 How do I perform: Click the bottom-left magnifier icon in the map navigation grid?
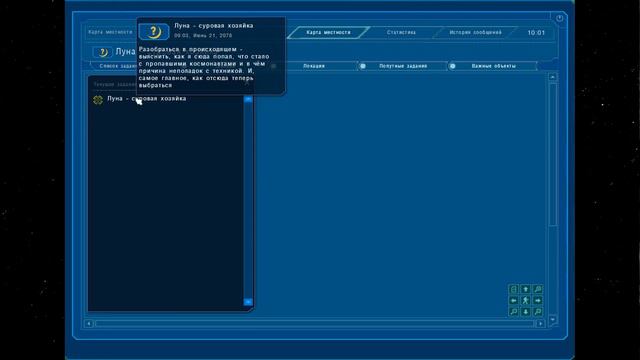[x=513, y=312]
